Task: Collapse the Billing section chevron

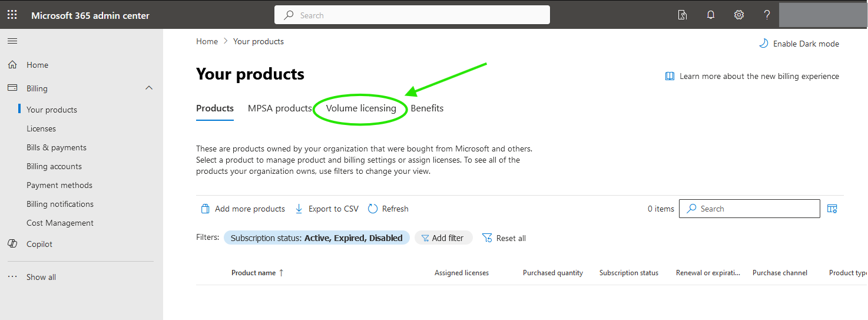Action: 149,88
